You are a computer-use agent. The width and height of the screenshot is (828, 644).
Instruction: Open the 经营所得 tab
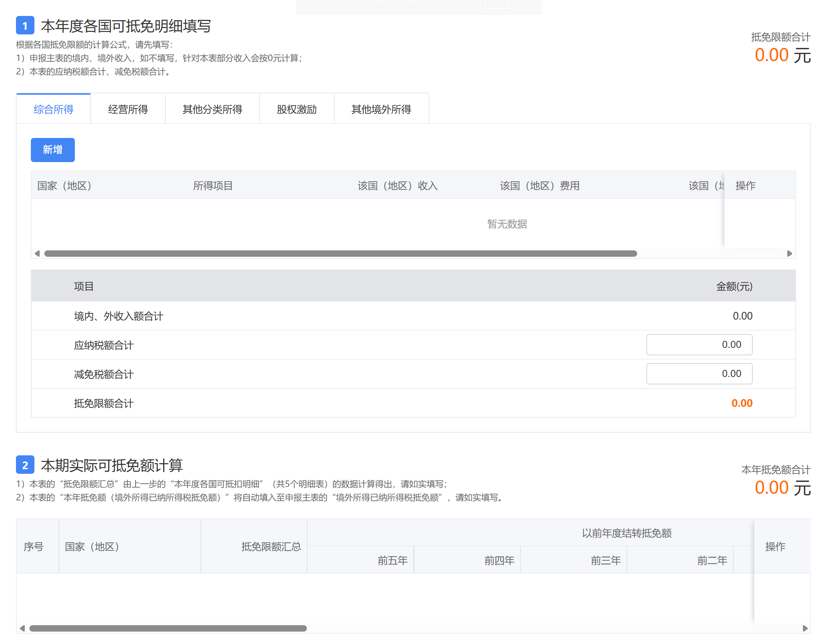[128, 109]
